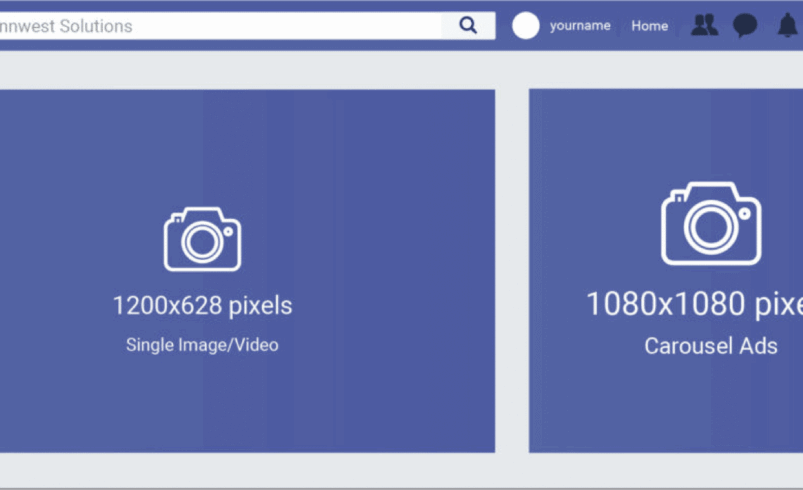The height and width of the screenshot is (490, 803).
Task: Click the camera icon in Carousel Ads card
Action: pos(711,224)
